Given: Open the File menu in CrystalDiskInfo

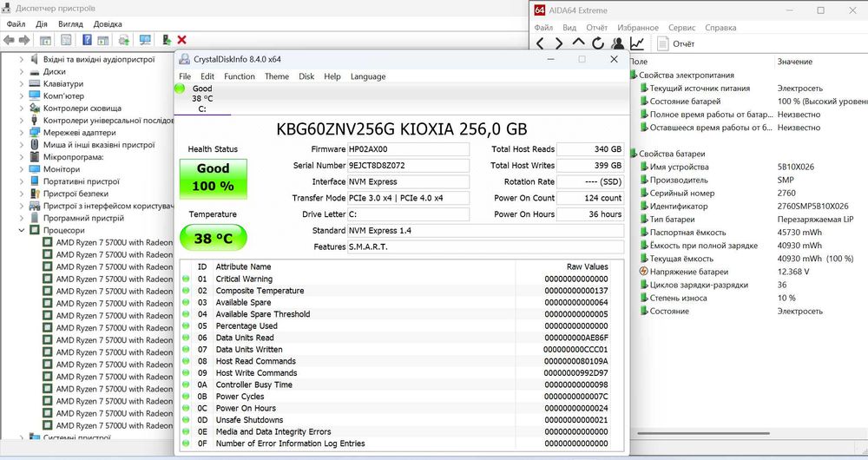Looking at the screenshot, I should [x=185, y=76].
